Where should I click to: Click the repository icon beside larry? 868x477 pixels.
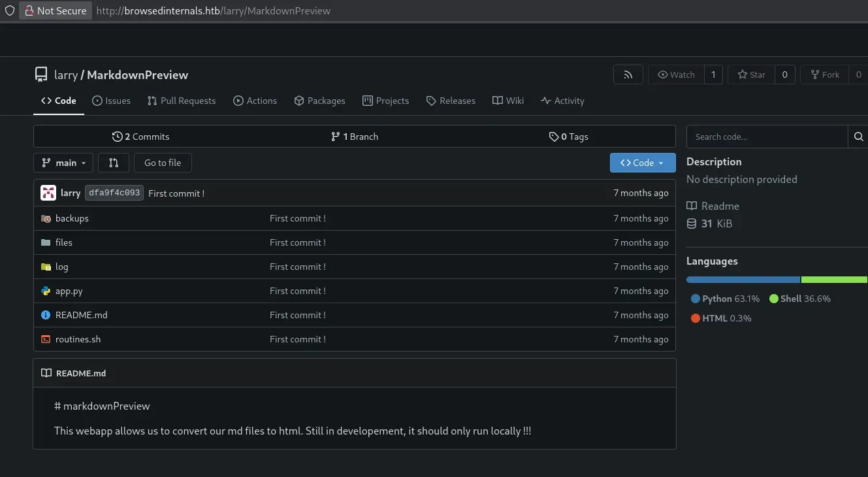tap(41, 74)
